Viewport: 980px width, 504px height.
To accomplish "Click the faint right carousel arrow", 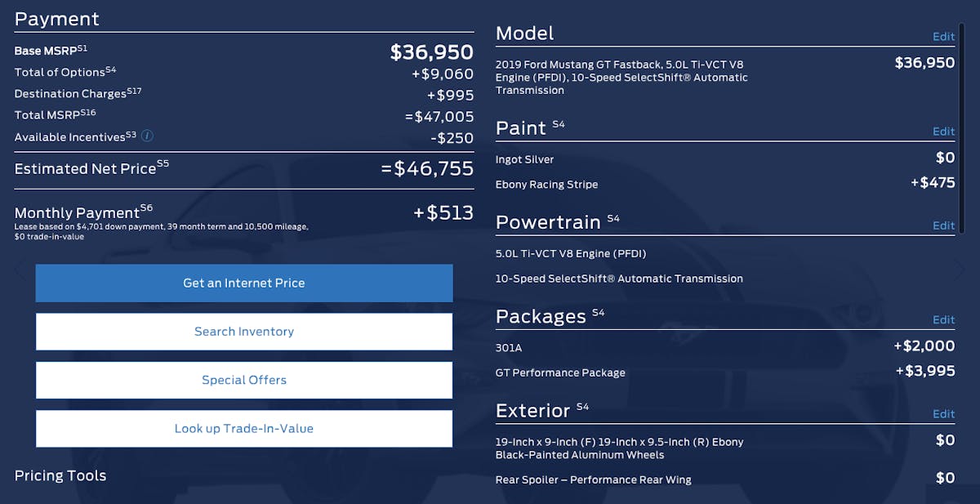I will pyautogui.click(x=960, y=270).
